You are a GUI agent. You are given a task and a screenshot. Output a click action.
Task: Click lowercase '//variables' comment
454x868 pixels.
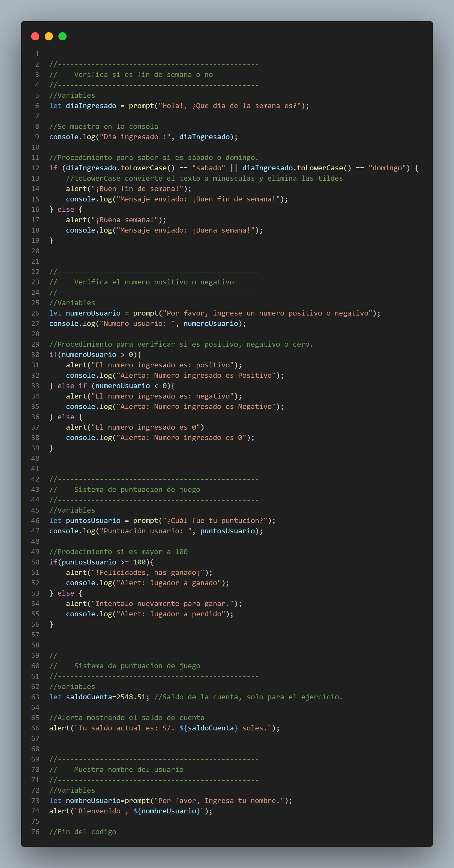(72, 686)
